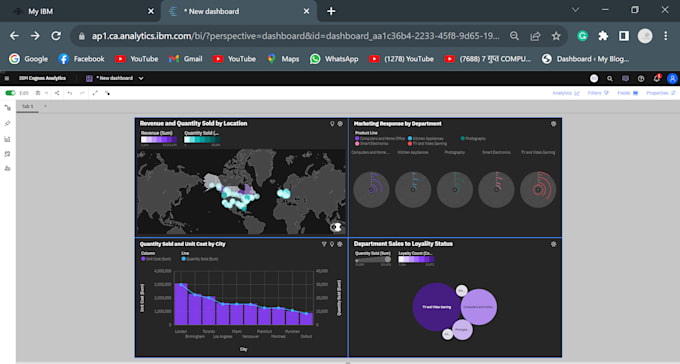Click the Quantity Sold teal legend gradient

pyautogui.click(x=202, y=140)
